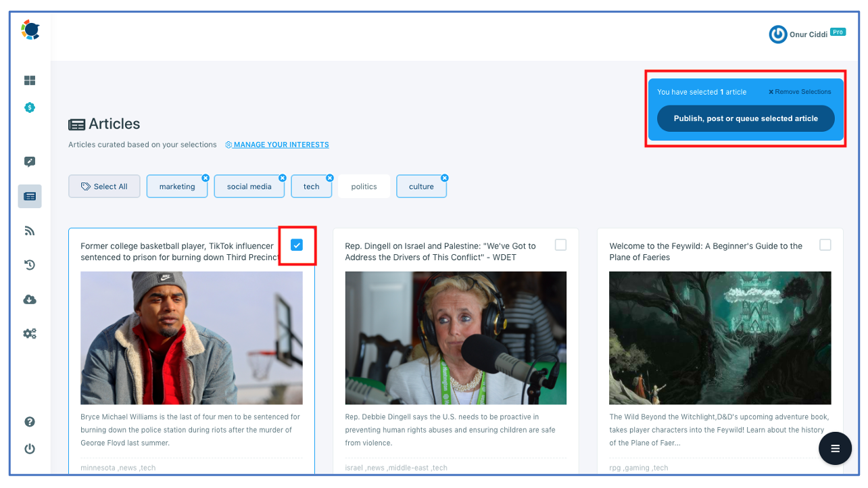The width and height of the screenshot is (868, 488).
Task: Remove the culture tag via its x
Action: 444,178
